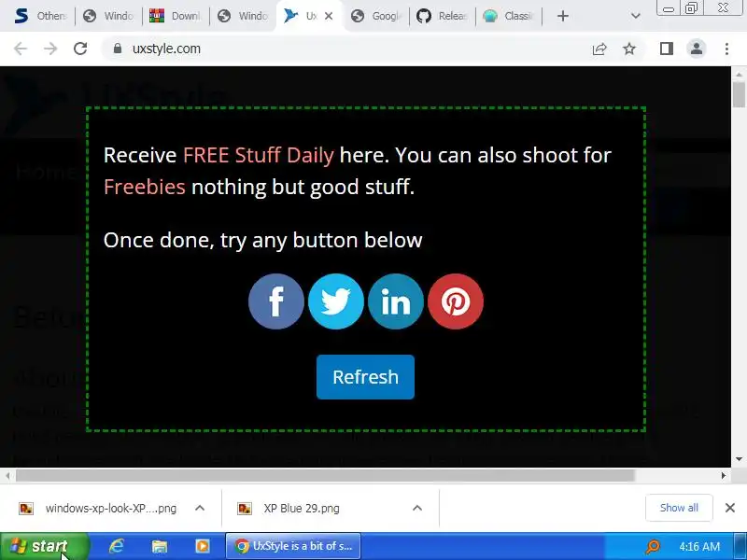Click the tray search magnifier icon
Viewport: 747px width, 560px height.
tap(653, 546)
